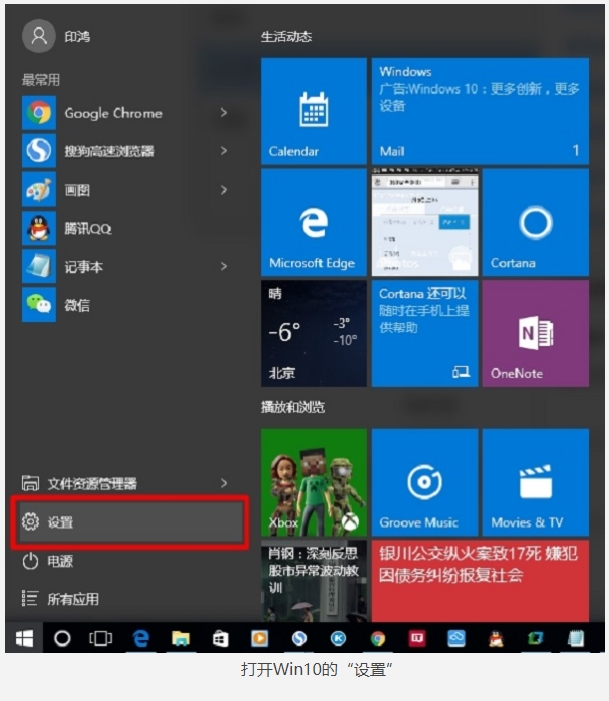609x701 pixels.
Task: Launch the Microsoft Edge tile
Action: click(x=314, y=222)
